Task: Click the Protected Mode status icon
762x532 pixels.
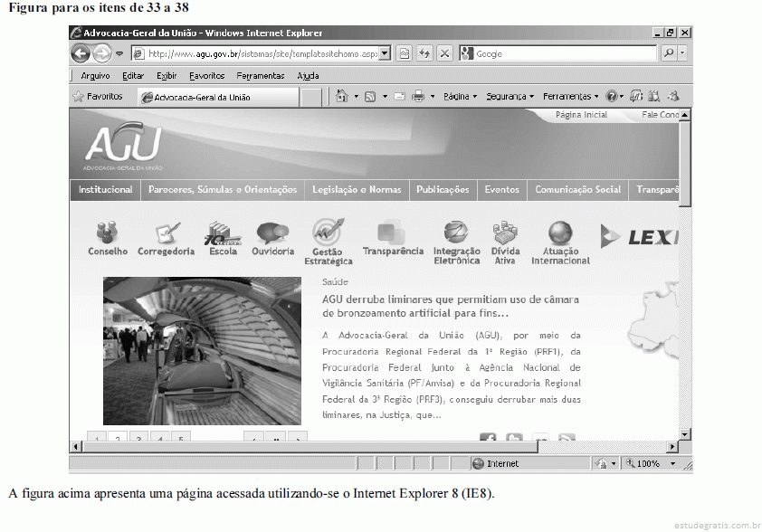Action: (x=602, y=464)
